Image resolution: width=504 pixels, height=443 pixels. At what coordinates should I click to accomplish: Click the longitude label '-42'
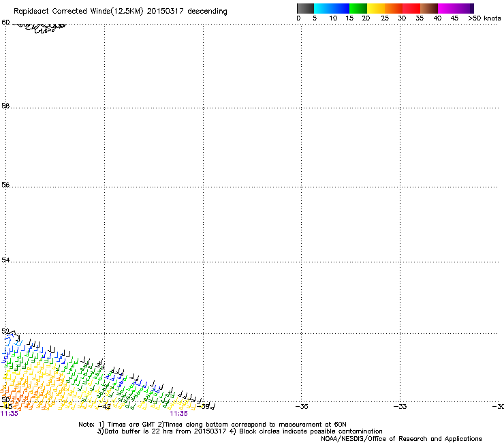pyautogui.click(x=104, y=407)
